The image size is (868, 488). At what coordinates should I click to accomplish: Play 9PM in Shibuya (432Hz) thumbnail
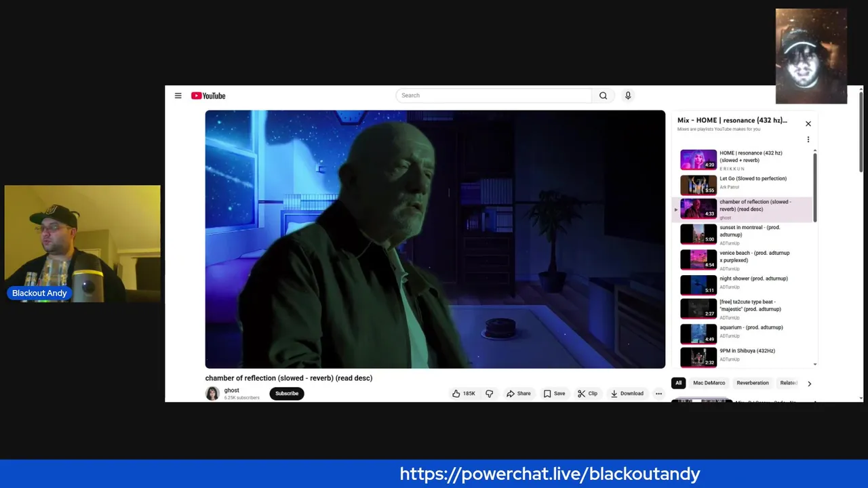[x=698, y=357]
